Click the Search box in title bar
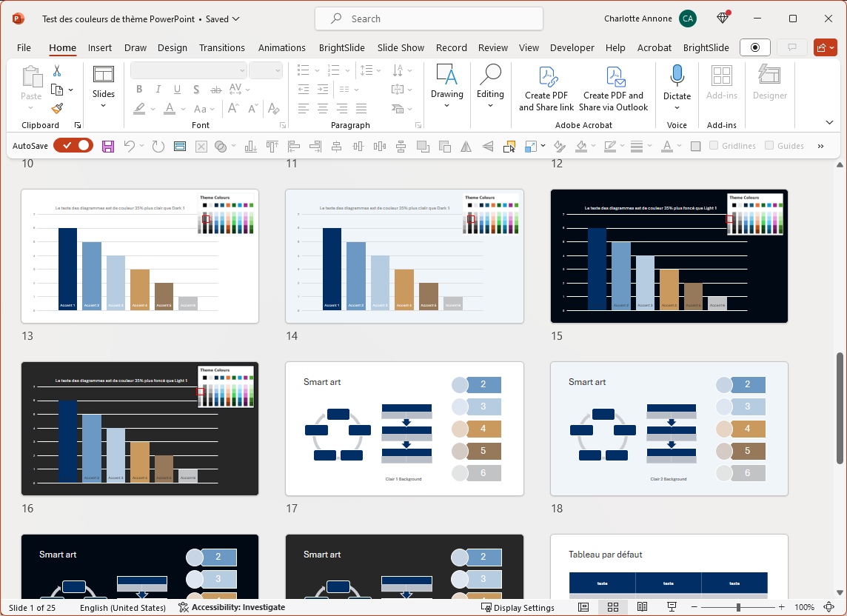Screen dimensions: 847x616 [429, 19]
